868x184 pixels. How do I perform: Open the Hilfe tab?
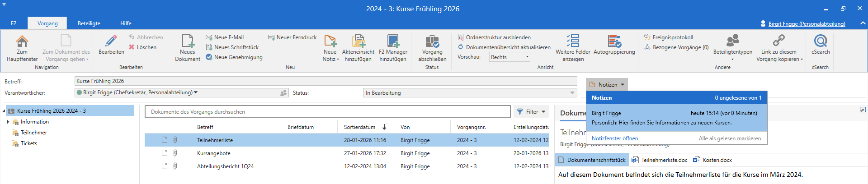[x=126, y=23]
